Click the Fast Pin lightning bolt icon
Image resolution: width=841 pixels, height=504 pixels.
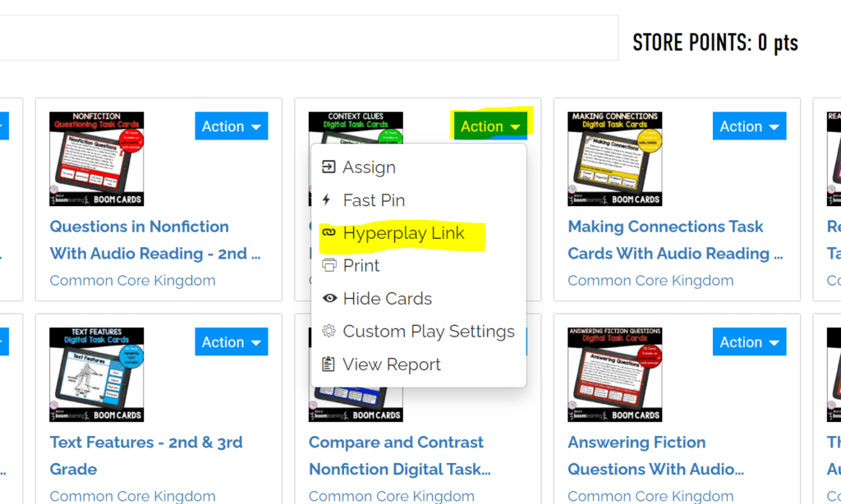point(326,200)
